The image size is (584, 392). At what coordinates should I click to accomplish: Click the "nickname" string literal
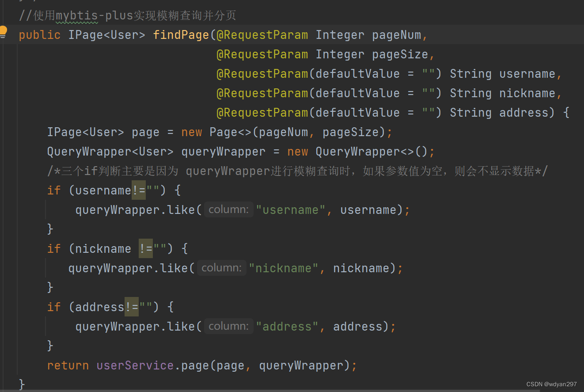[x=284, y=268]
